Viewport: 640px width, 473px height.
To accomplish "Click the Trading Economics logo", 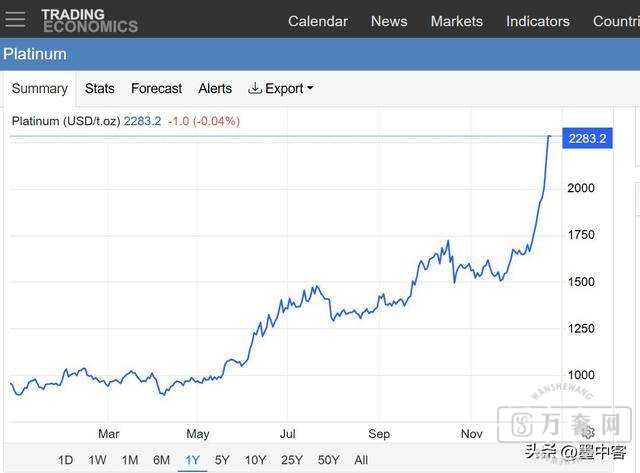I will (x=89, y=21).
